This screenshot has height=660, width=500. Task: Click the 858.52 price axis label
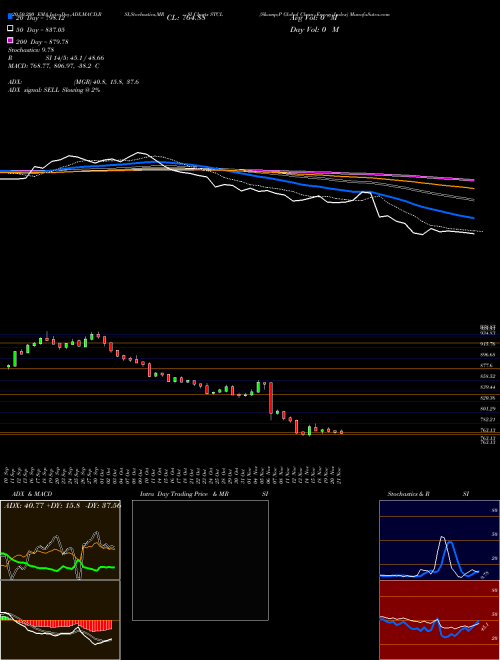coord(489,376)
